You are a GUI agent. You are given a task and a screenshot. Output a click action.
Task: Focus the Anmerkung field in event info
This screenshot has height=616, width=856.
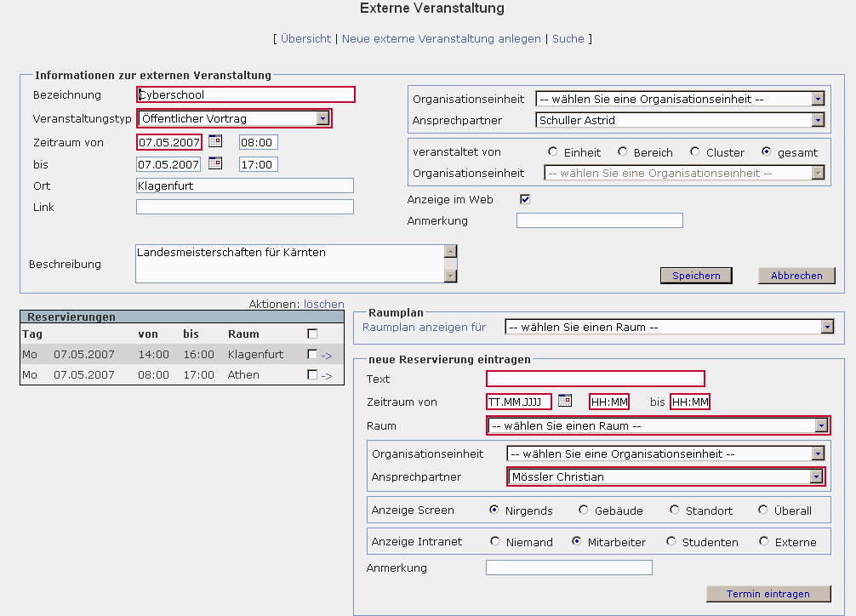600,220
